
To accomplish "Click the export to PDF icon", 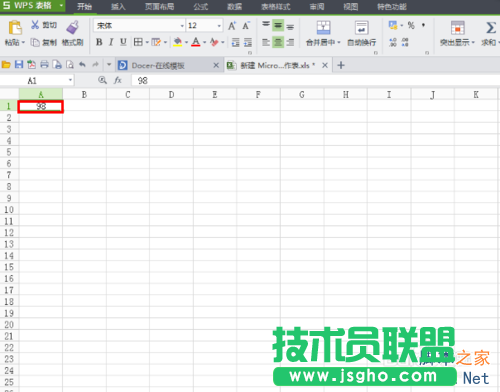I will pos(31,65).
